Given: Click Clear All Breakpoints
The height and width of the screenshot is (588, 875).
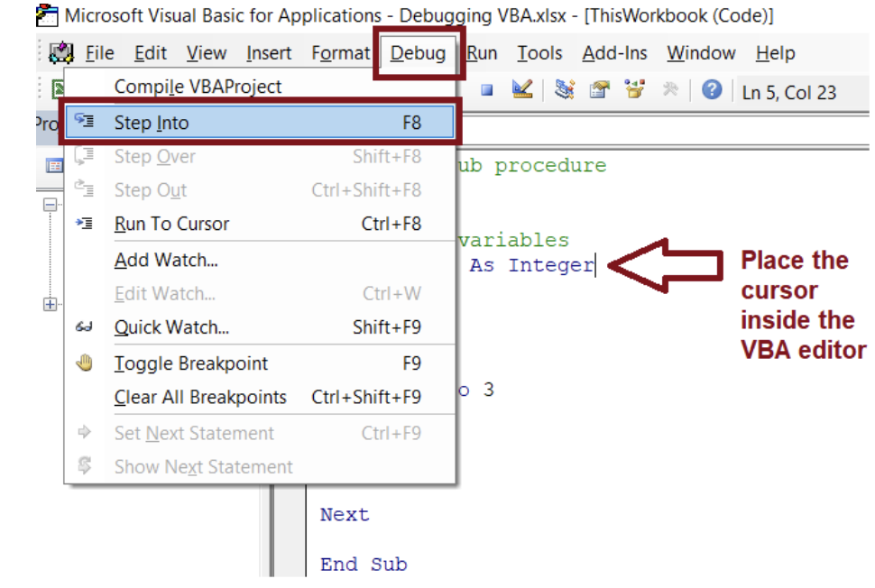Looking at the screenshot, I should click(200, 397).
